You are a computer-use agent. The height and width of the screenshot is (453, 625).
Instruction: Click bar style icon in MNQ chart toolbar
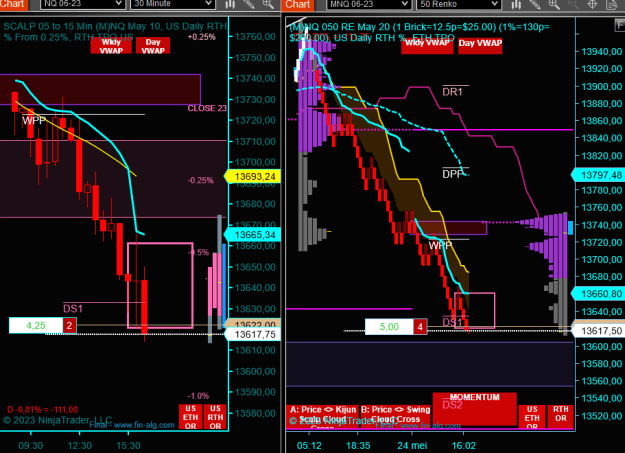(516, 4)
